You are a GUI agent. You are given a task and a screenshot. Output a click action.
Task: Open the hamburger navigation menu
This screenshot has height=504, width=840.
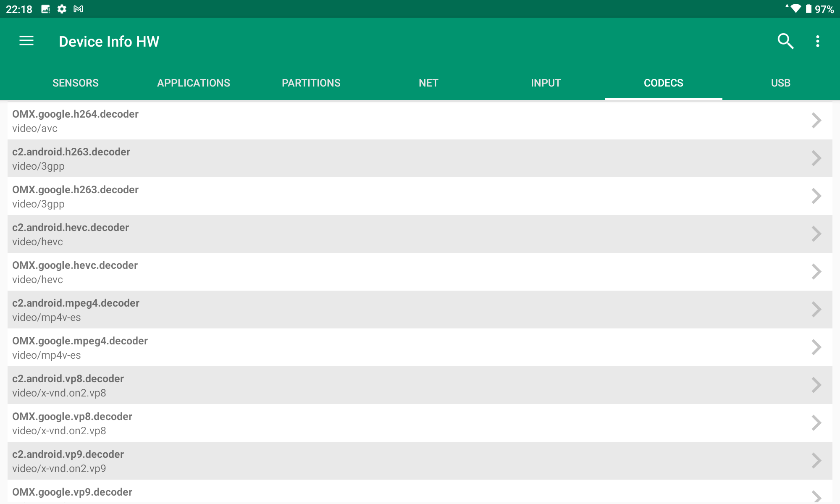pyautogui.click(x=26, y=41)
